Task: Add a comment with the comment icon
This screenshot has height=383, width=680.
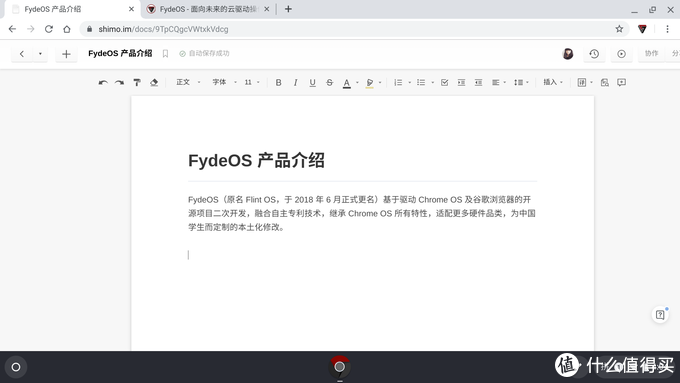Action: point(621,82)
